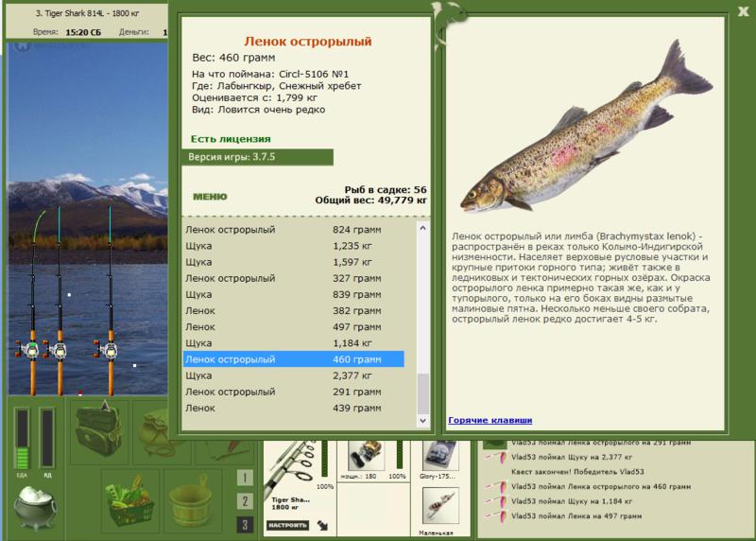The height and width of the screenshot is (541, 756).
Task: Click chat entry Ленка острорылого на 460 грамм
Action: point(601,486)
